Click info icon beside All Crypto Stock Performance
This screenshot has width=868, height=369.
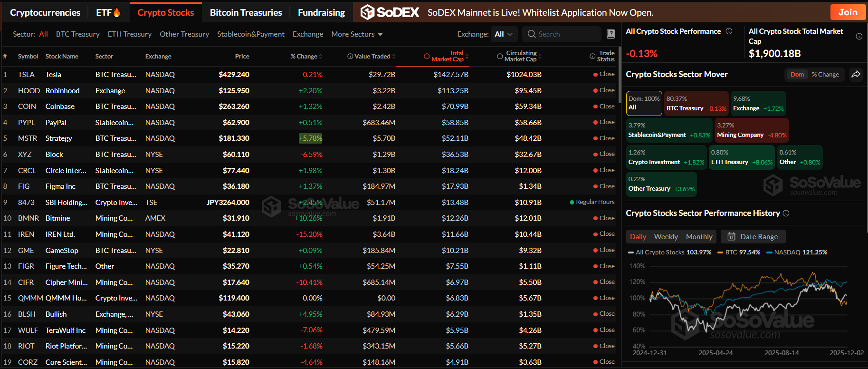click(729, 31)
